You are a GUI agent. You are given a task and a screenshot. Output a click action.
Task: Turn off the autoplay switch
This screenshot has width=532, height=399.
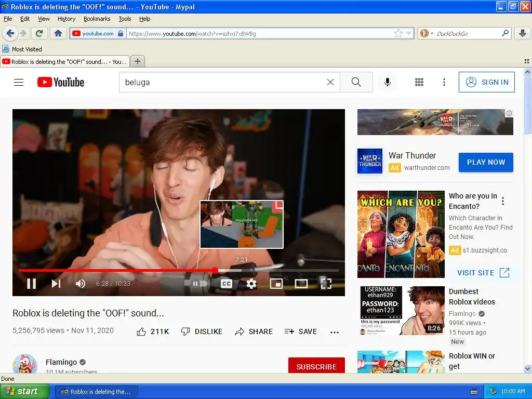point(199,283)
